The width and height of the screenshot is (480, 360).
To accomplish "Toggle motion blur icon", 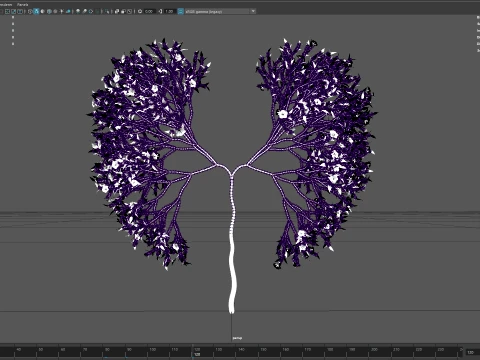I will [x=84, y=11].
